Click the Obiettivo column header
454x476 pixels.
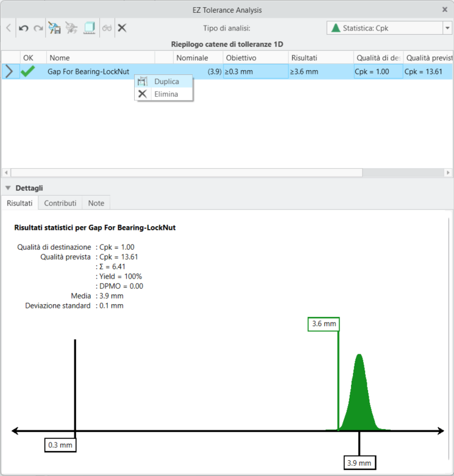click(x=255, y=58)
